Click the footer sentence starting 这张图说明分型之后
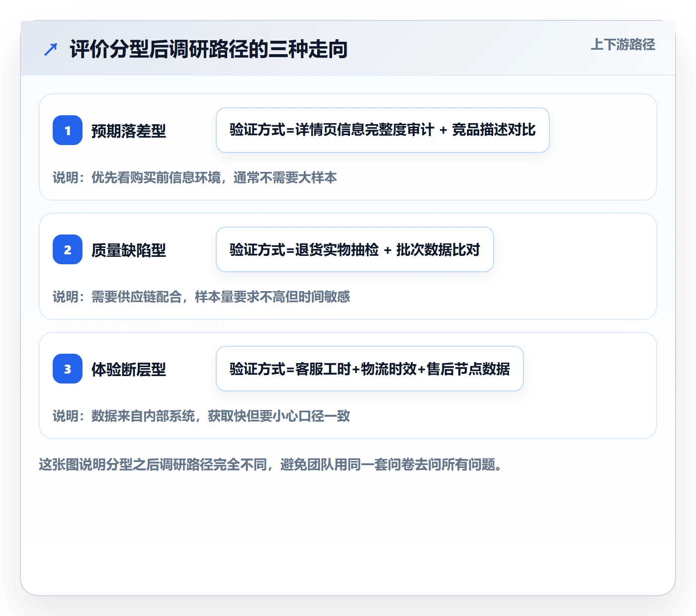696x616 pixels. click(x=270, y=464)
